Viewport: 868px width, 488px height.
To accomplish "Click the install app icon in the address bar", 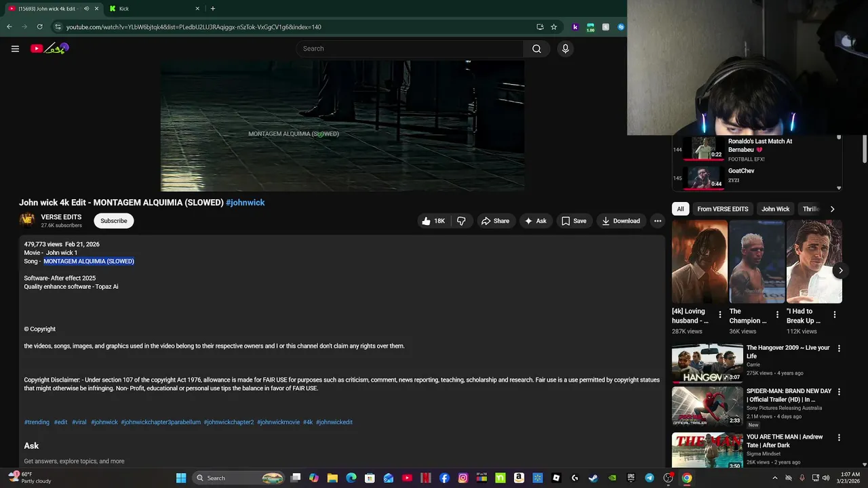I will tap(540, 27).
